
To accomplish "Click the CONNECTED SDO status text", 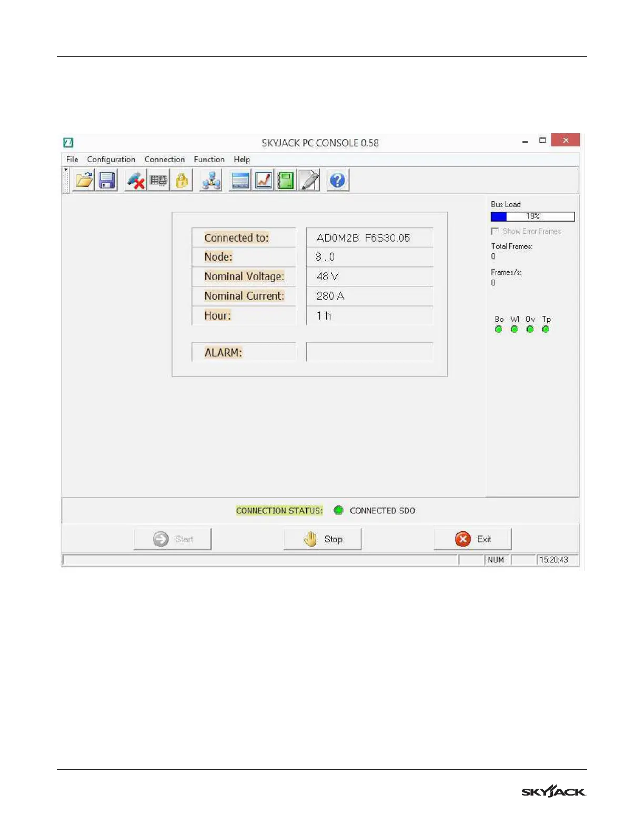I will pyautogui.click(x=383, y=511).
